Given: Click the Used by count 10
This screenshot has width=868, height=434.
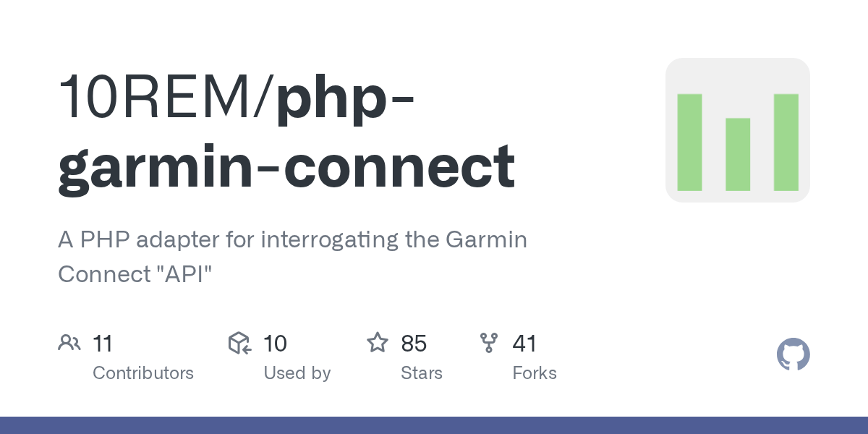Looking at the screenshot, I should (x=275, y=343).
